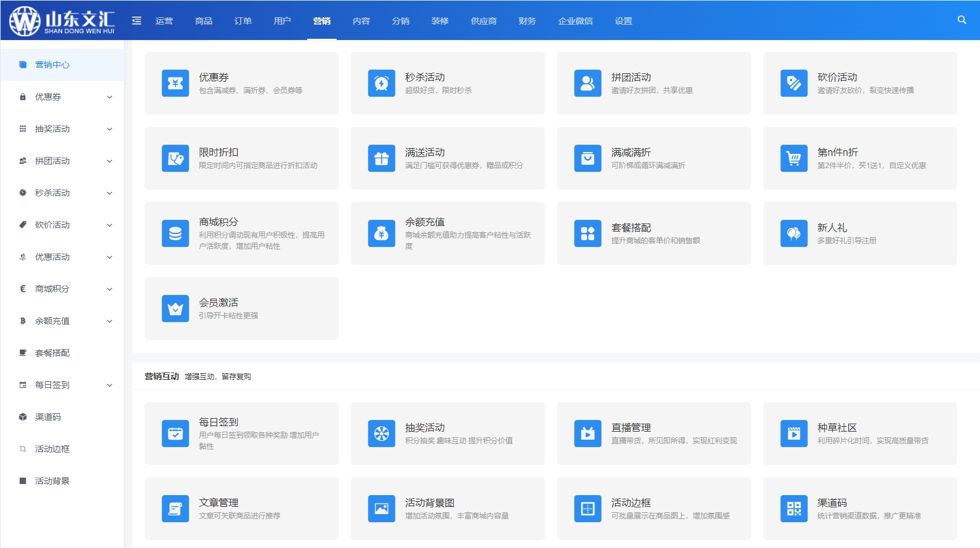Click the 第n件n折 shopping cart icon
Screen dimensions: 980x548
tap(794, 158)
